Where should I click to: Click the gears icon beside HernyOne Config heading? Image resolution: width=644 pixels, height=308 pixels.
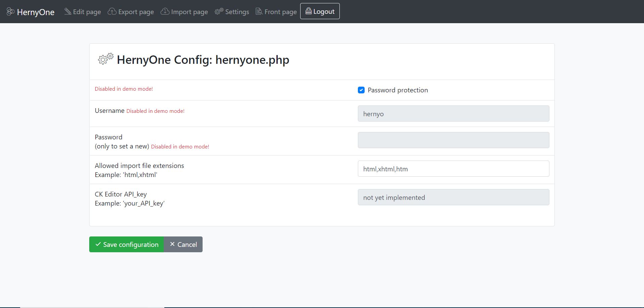tap(106, 58)
